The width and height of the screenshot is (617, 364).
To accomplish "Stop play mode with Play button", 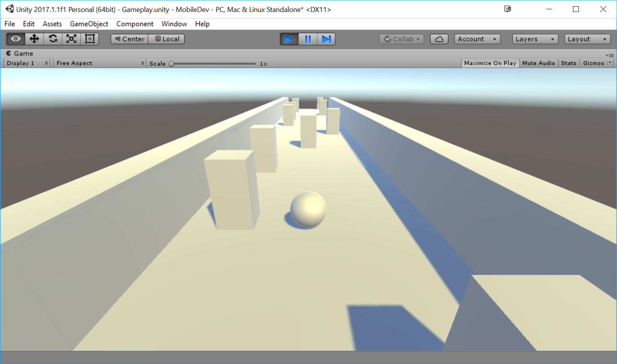I will click(x=289, y=39).
